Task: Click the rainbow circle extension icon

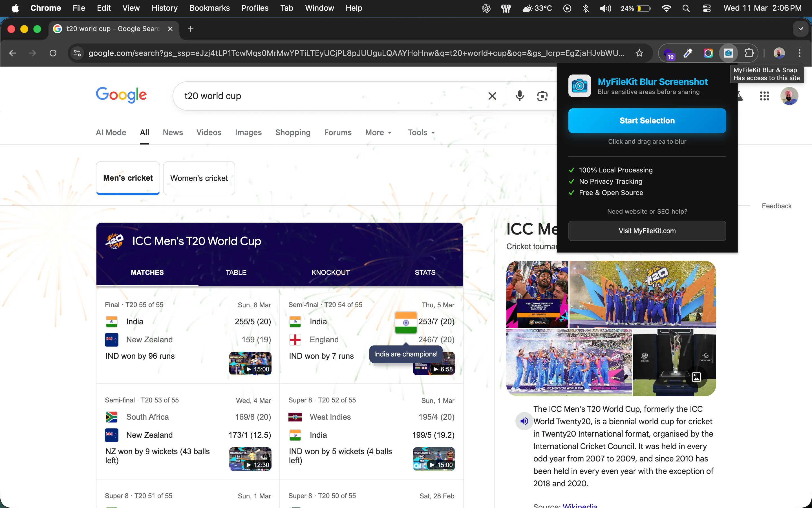Action: [x=708, y=53]
